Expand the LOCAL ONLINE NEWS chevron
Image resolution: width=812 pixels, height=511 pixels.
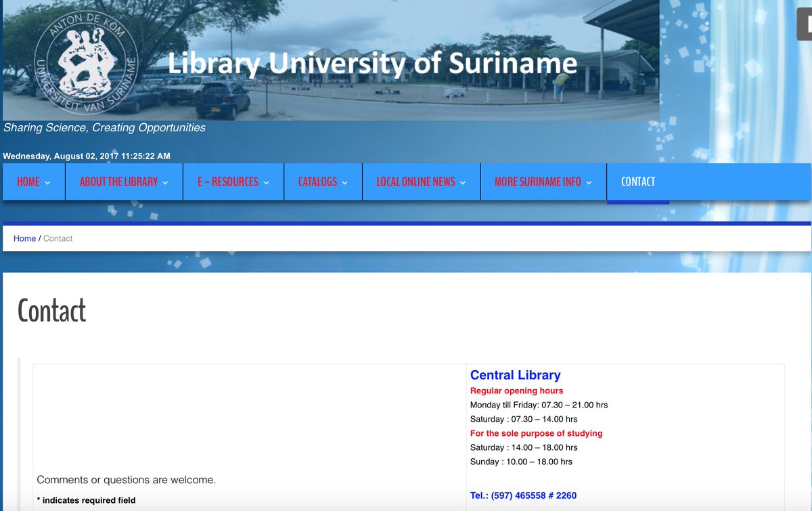(x=463, y=183)
